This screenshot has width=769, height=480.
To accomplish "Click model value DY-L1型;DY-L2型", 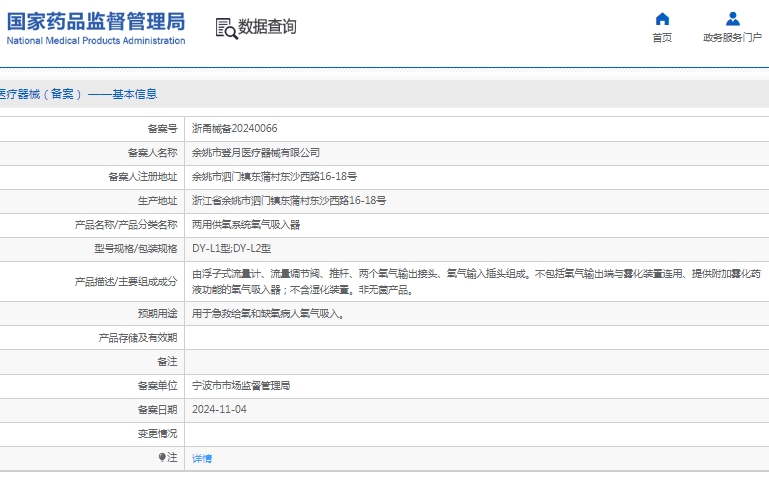I will tap(231, 249).
